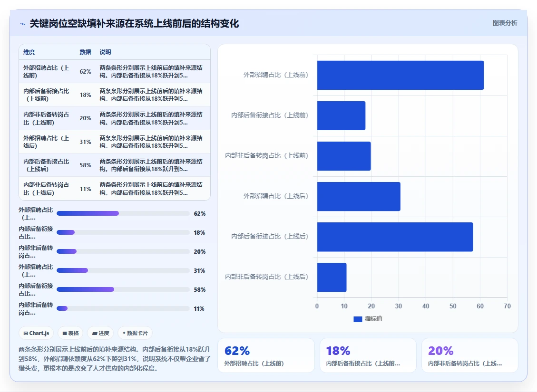Click the chart axis label 内部非后备转岗占比(上线后)
Viewport: 537px width, 392px height.
click(x=266, y=277)
